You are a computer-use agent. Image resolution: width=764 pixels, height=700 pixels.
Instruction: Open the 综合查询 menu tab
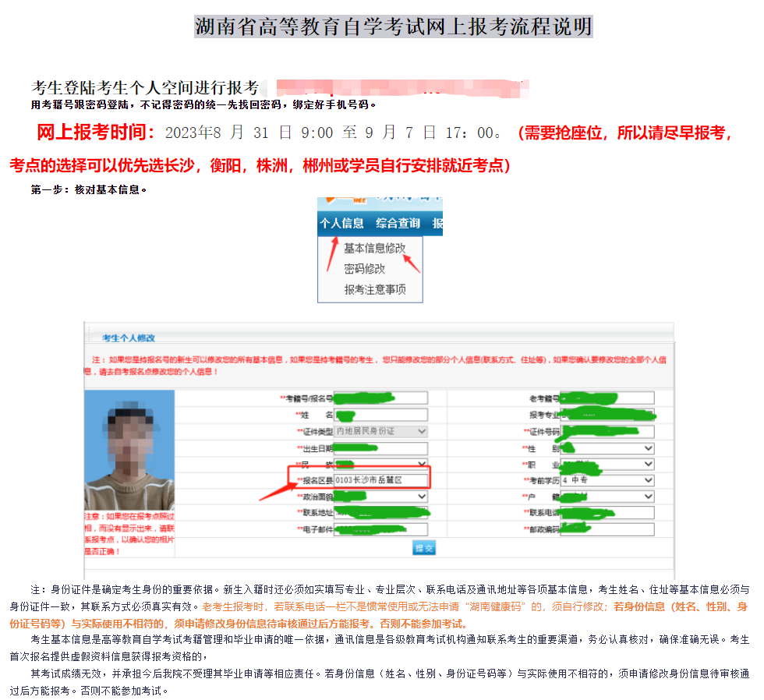(x=398, y=224)
